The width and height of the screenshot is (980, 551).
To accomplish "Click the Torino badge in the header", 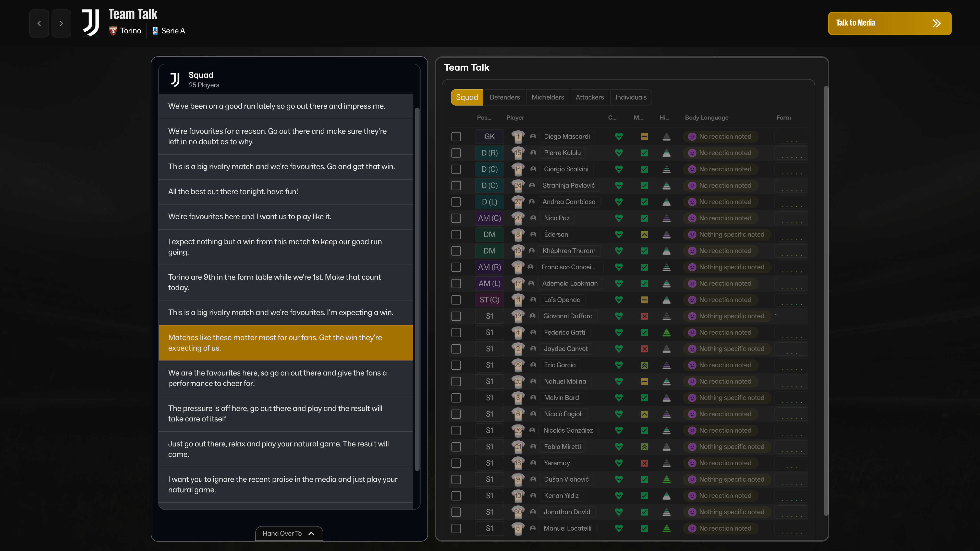I will pyautogui.click(x=113, y=31).
